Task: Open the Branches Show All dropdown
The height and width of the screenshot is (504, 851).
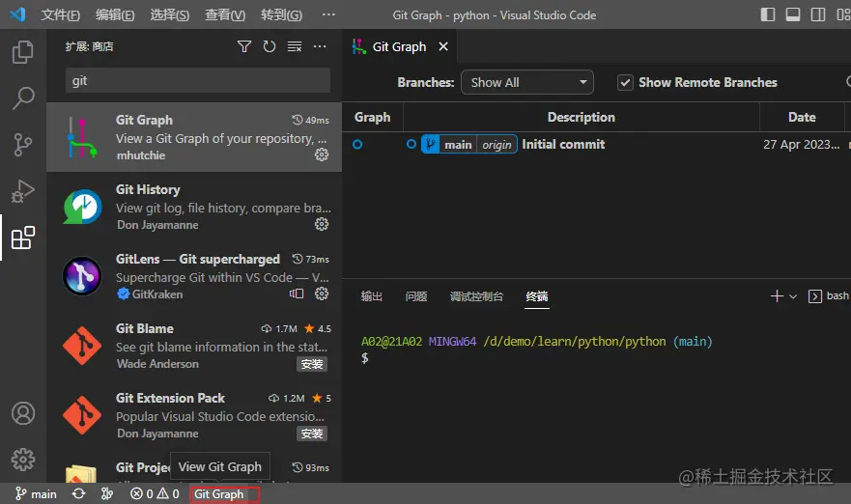Action: tap(527, 82)
